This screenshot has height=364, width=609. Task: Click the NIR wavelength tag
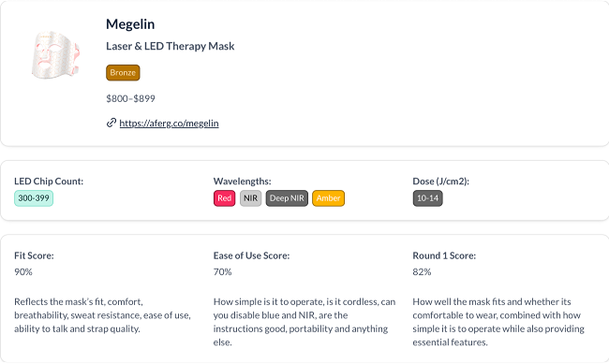pyautogui.click(x=250, y=198)
